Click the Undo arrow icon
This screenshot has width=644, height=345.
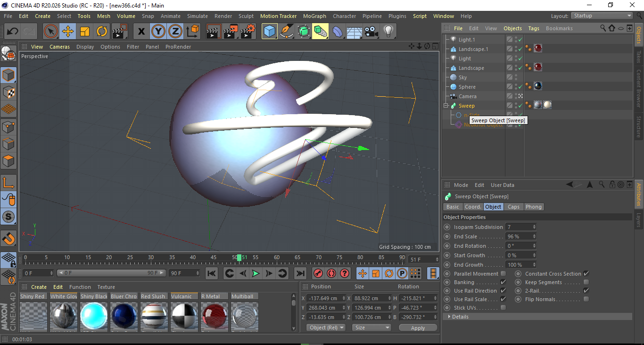[13, 32]
